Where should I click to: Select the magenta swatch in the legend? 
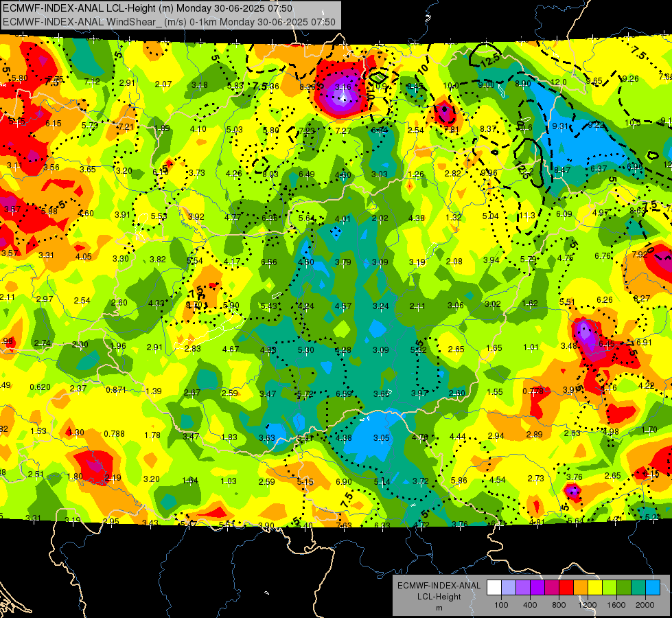coord(552,588)
